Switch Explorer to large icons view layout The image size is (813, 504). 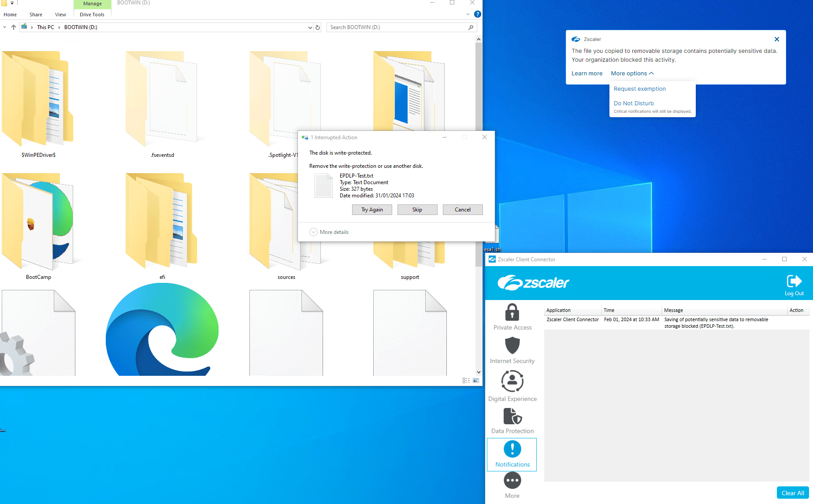tap(476, 380)
